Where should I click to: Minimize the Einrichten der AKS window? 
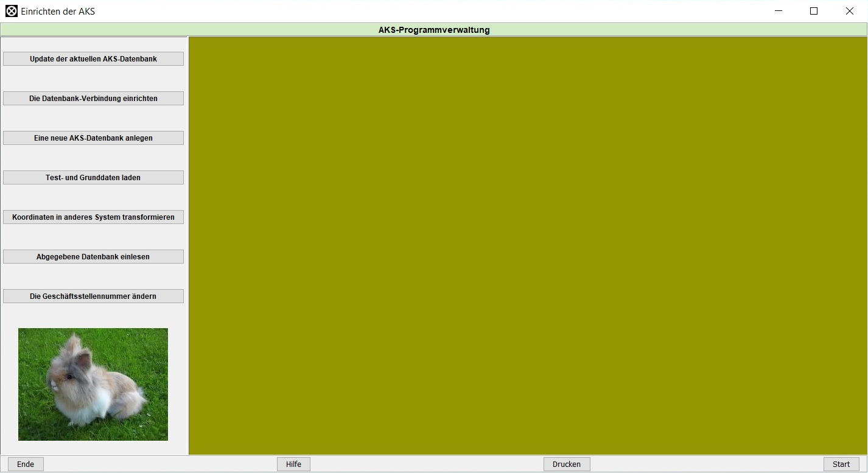[x=779, y=11]
